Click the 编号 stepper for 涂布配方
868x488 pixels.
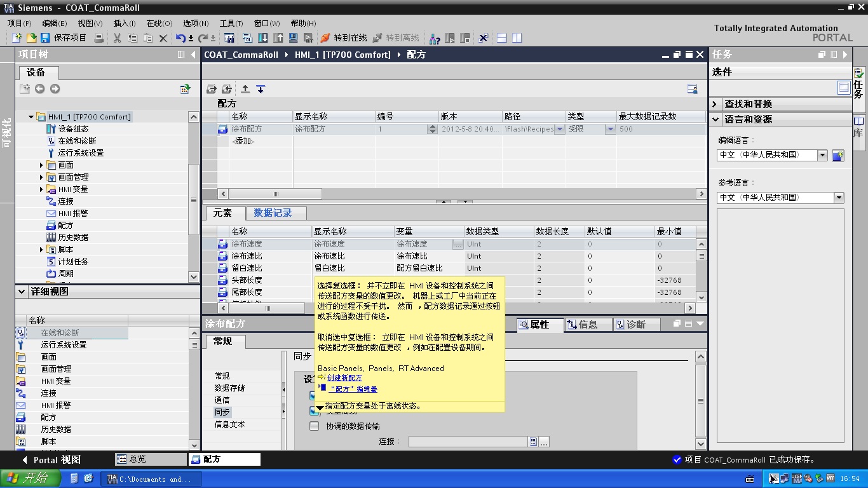[x=432, y=129]
